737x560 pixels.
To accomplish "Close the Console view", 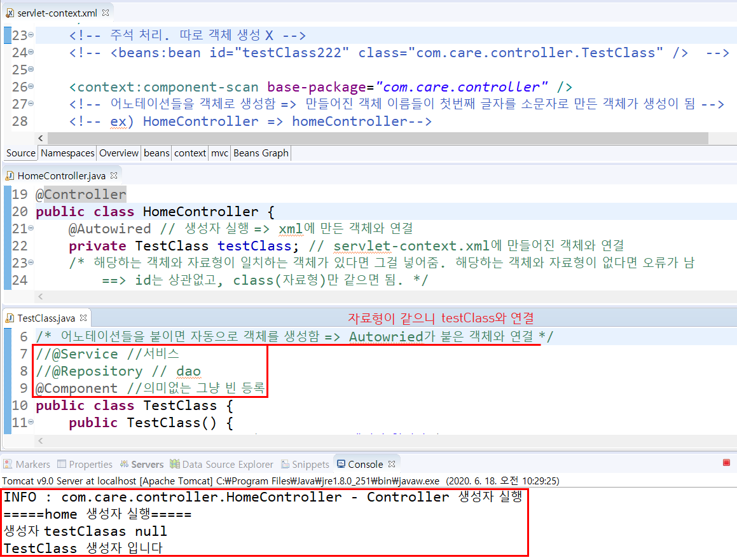I will point(392,463).
